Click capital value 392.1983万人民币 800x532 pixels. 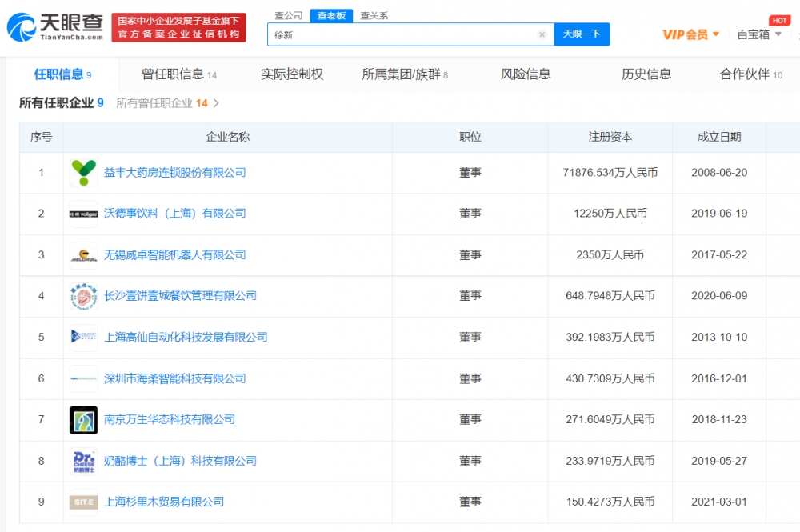coord(610,337)
